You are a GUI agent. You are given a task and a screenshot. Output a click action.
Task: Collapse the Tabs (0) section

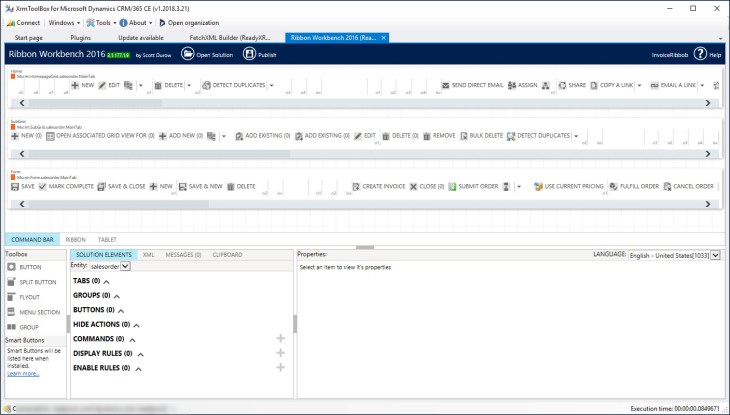[106, 282]
